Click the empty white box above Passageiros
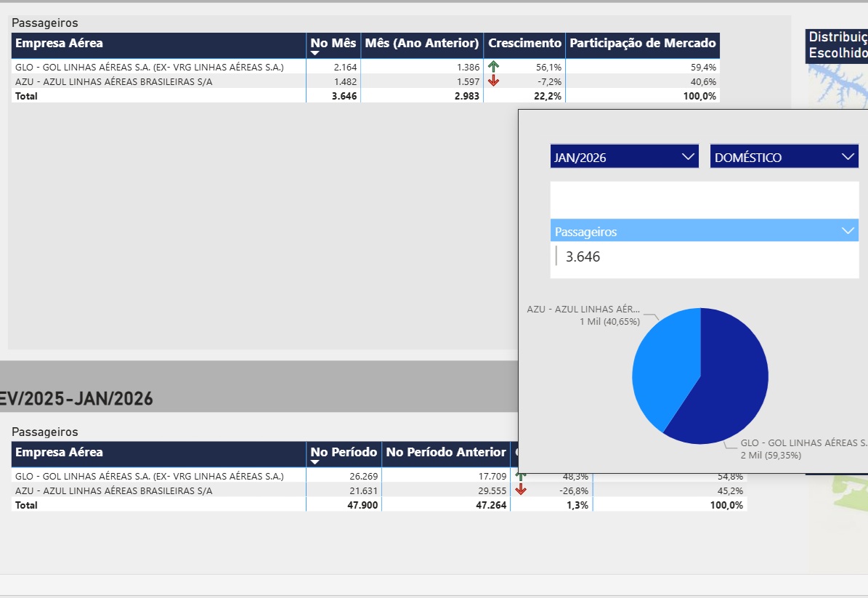Image resolution: width=868 pixels, height=598 pixels. [x=703, y=200]
